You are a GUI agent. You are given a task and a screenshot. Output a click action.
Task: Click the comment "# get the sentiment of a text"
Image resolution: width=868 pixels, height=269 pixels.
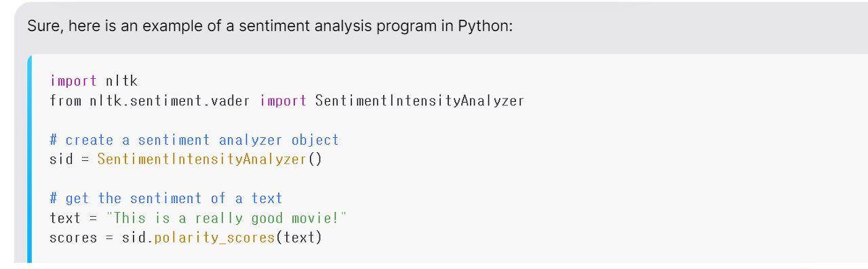166,198
